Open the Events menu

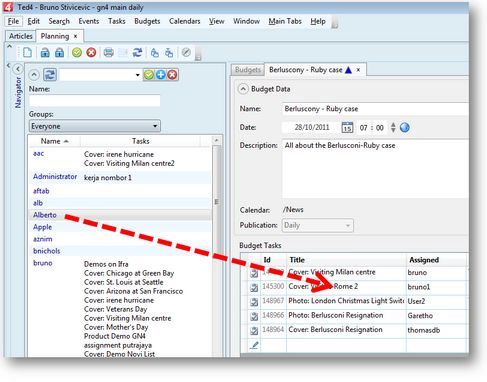pyautogui.click(x=89, y=21)
